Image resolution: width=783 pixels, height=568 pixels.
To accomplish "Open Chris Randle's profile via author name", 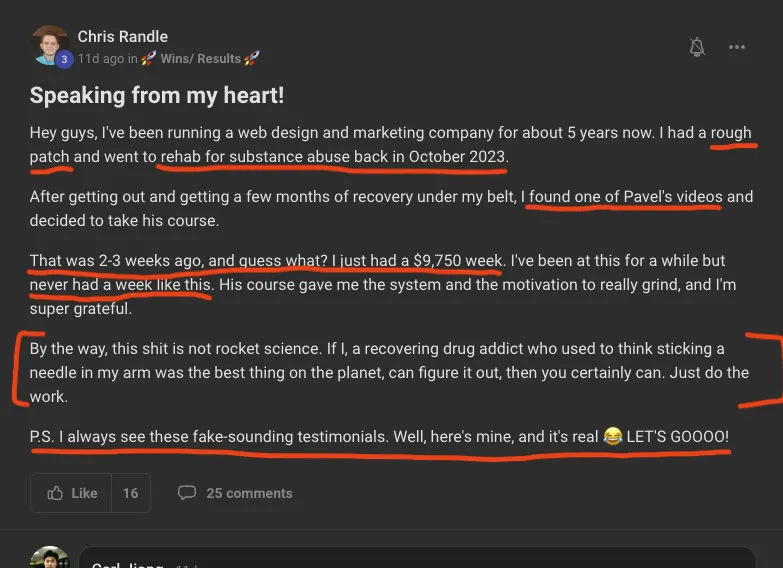I will point(122,37).
